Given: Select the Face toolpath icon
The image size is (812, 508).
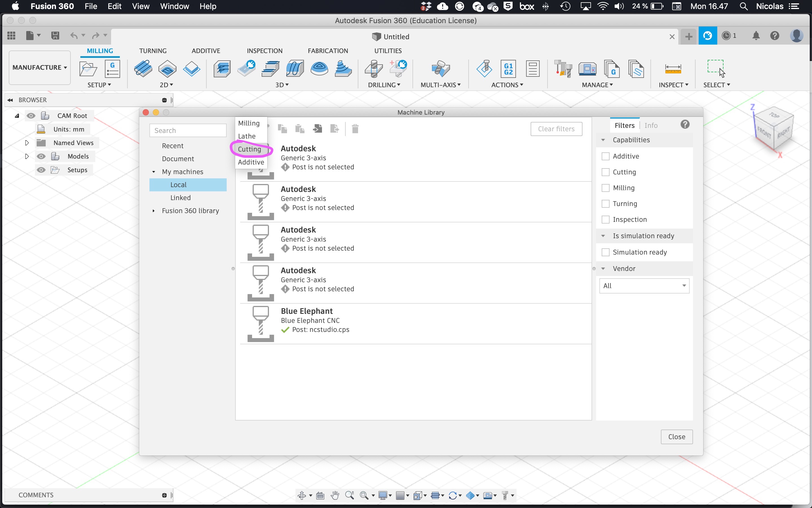Looking at the screenshot, I should click(192, 69).
